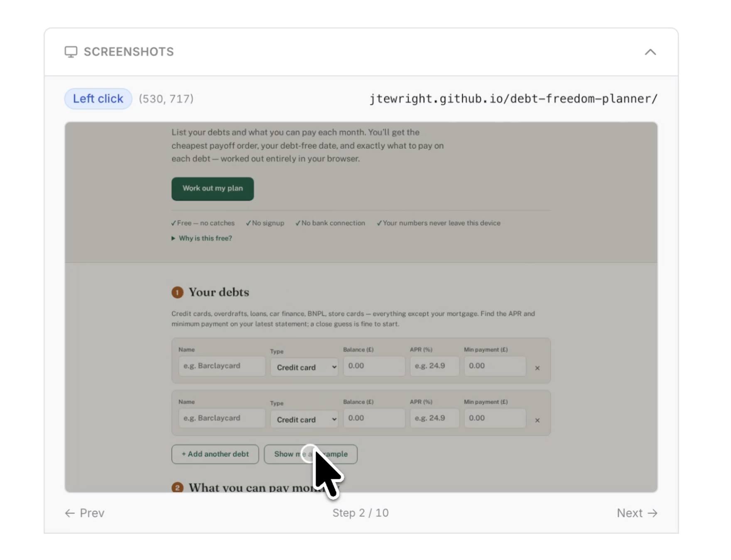Click the monitor icon beside SCREENSHOTS
731x560 pixels.
click(71, 52)
